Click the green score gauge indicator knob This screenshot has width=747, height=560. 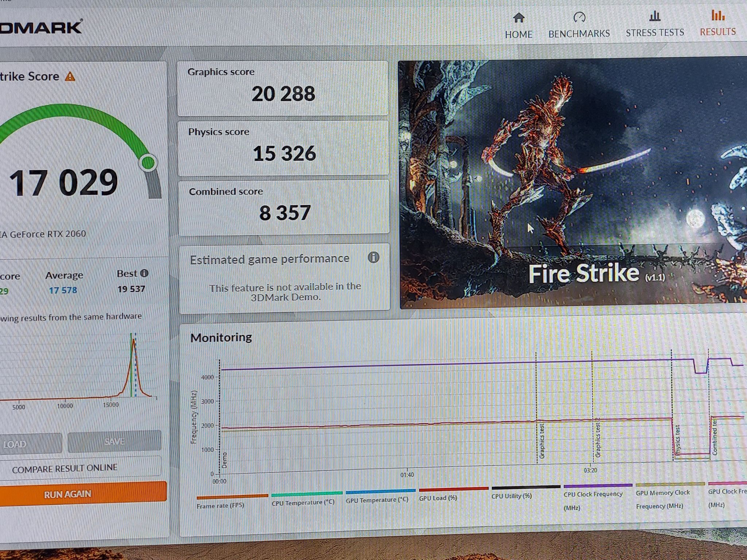coord(148,163)
